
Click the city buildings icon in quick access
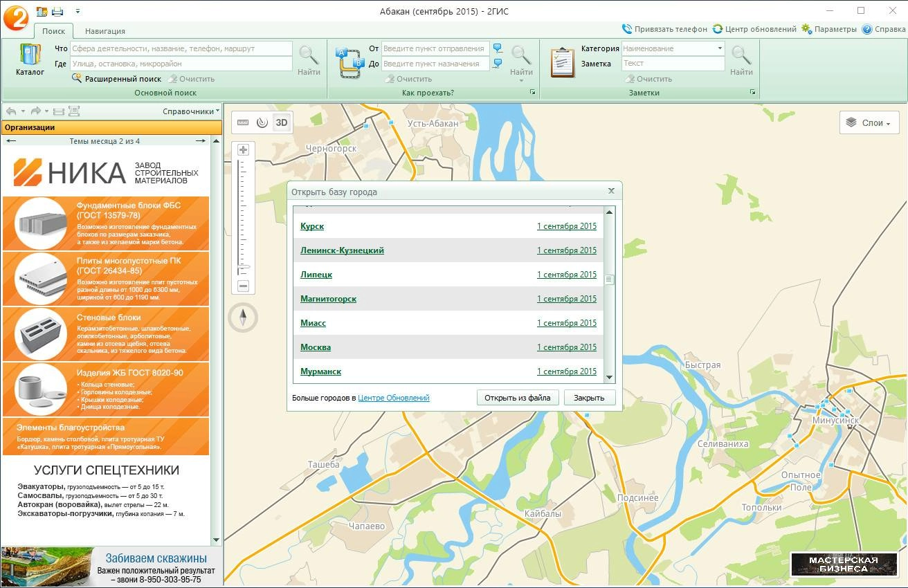pyautogui.click(x=42, y=11)
